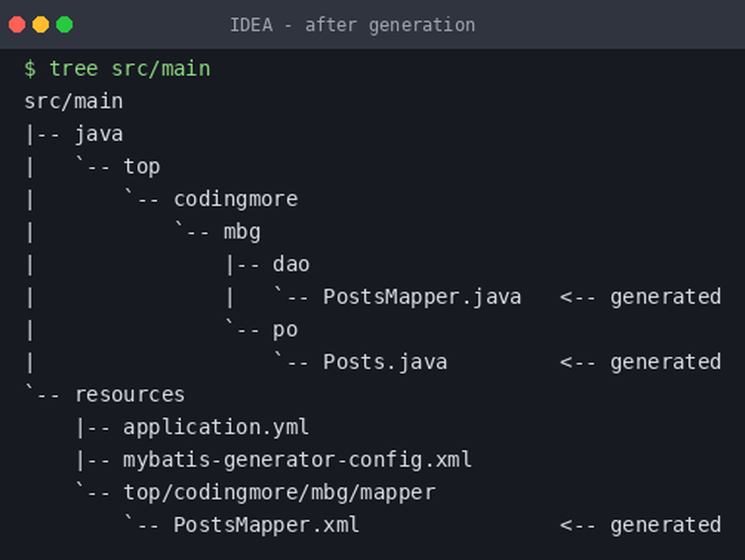Select the mybatis-generator-config.xml file

(x=298, y=460)
